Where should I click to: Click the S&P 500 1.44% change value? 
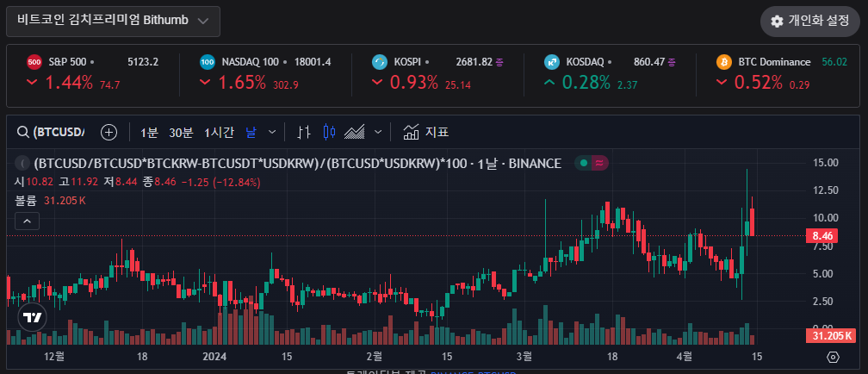[x=69, y=83]
